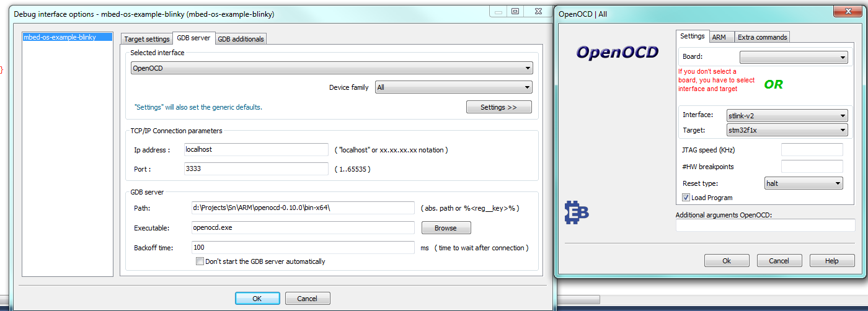Click Ok in the OpenOCD window
This screenshot has width=868, height=311.
coord(727,261)
